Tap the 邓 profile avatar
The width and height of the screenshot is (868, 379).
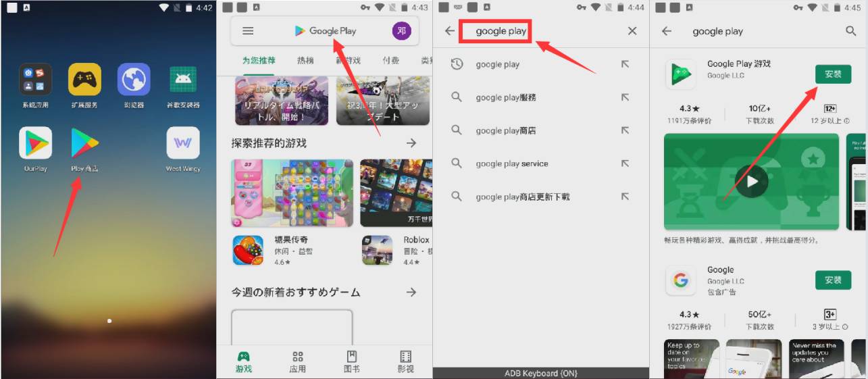[401, 31]
